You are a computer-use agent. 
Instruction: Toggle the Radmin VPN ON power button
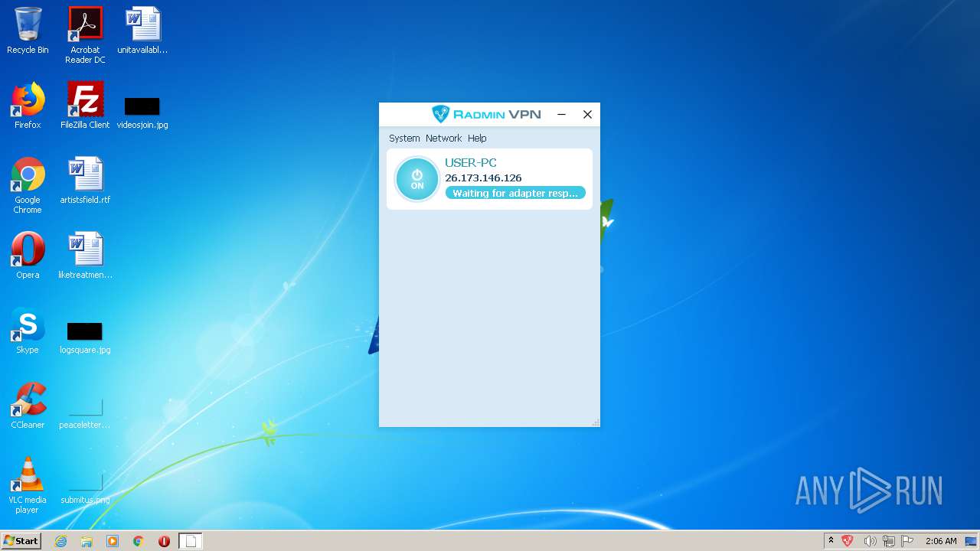coord(417,179)
